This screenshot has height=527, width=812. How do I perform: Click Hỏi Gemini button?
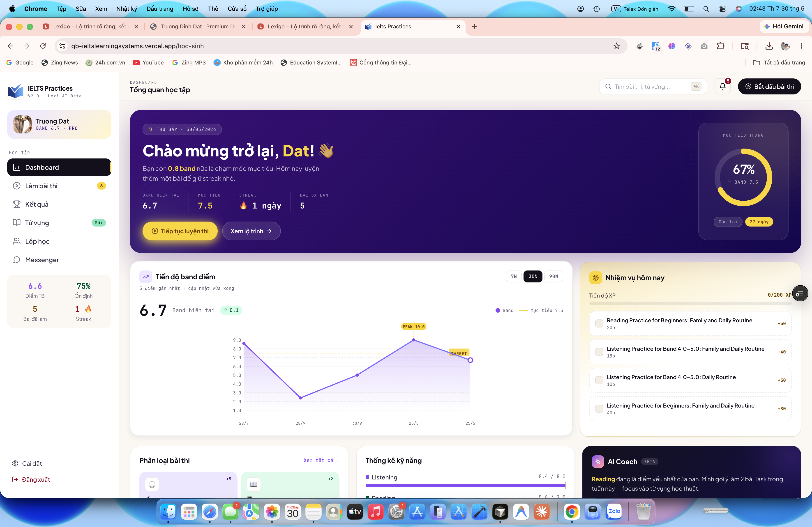tap(784, 27)
